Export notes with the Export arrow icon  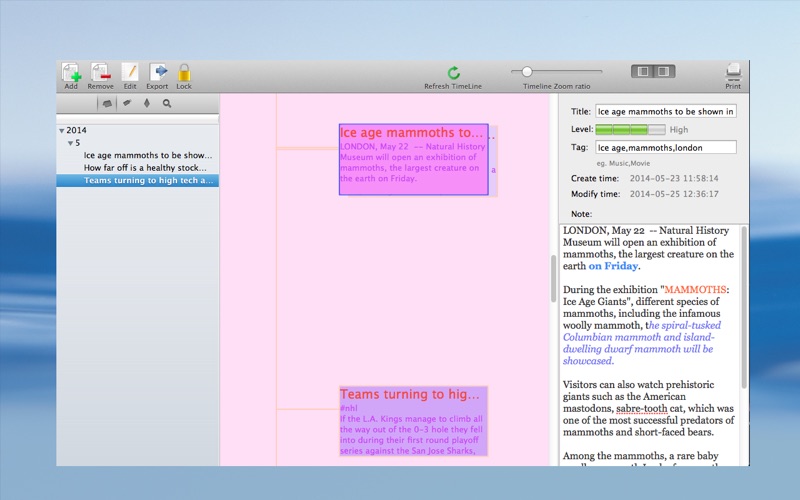click(x=158, y=73)
